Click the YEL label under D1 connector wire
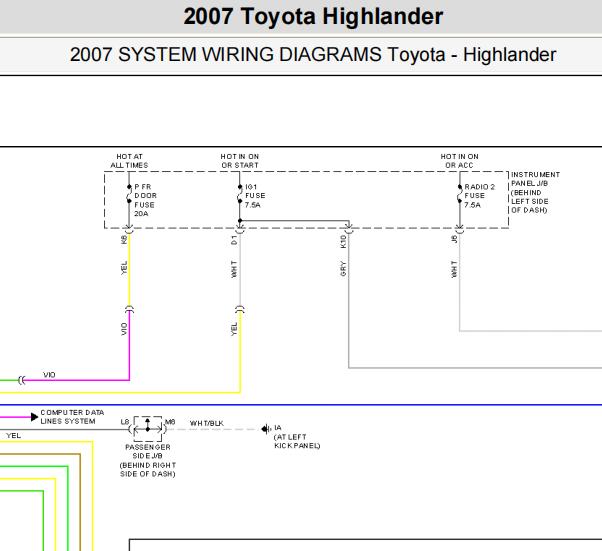 pos(234,329)
